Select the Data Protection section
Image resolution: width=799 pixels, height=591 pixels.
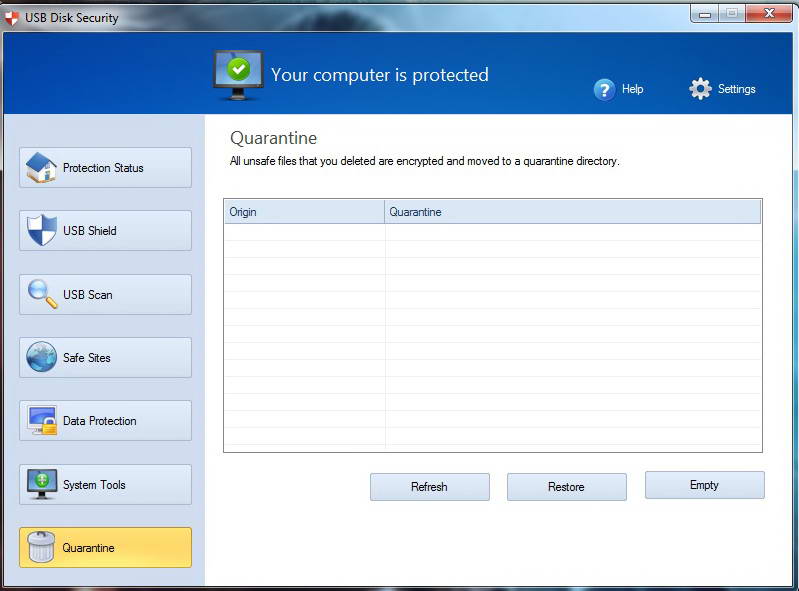click(105, 420)
